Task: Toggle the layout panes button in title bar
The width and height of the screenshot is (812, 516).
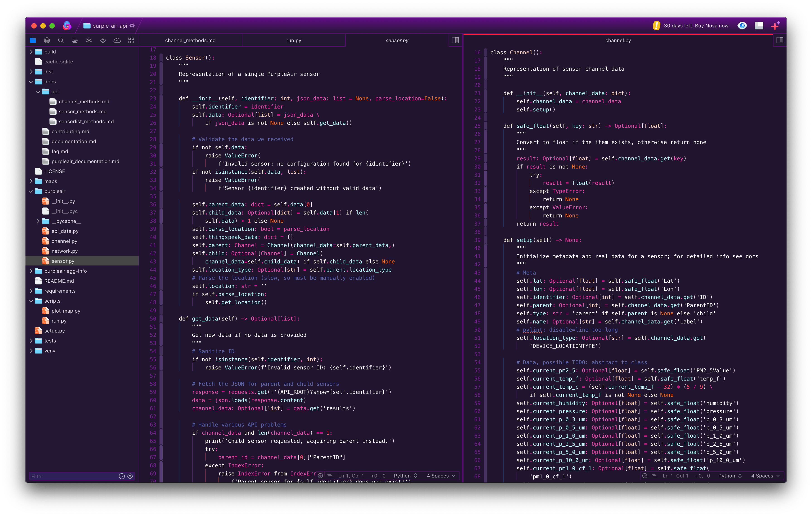Action: pyautogui.click(x=759, y=26)
